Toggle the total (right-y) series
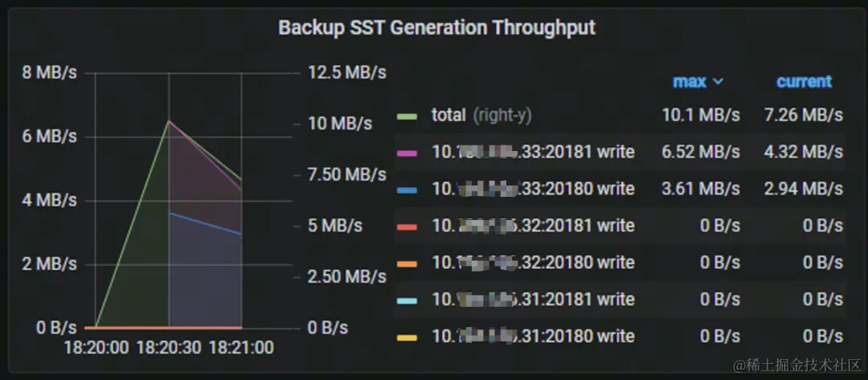Image resolution: width=868 pixels, height=380 pixels. (x=481, y=115)
